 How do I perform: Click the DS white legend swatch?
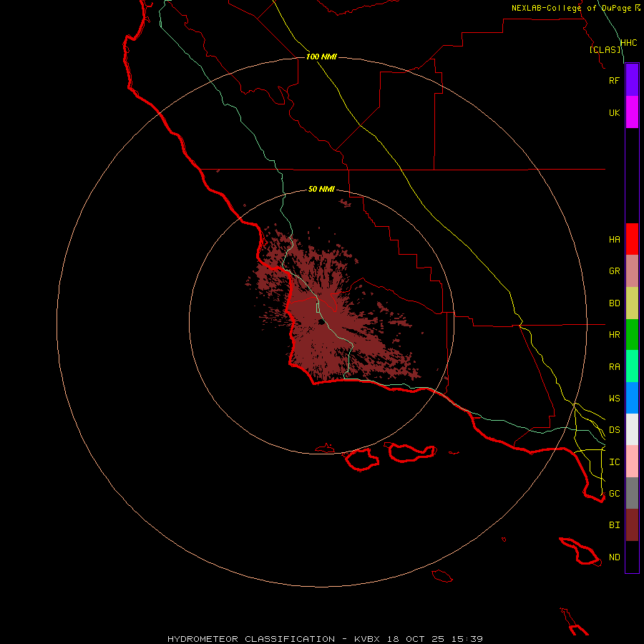point(632,429)
